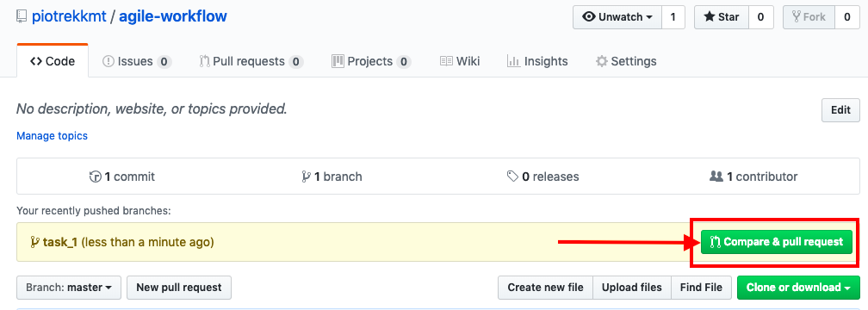Image resolution: width=868 pixels, height=310 pixels.
Task: View the stargazers count of 0
Action: 760,17
